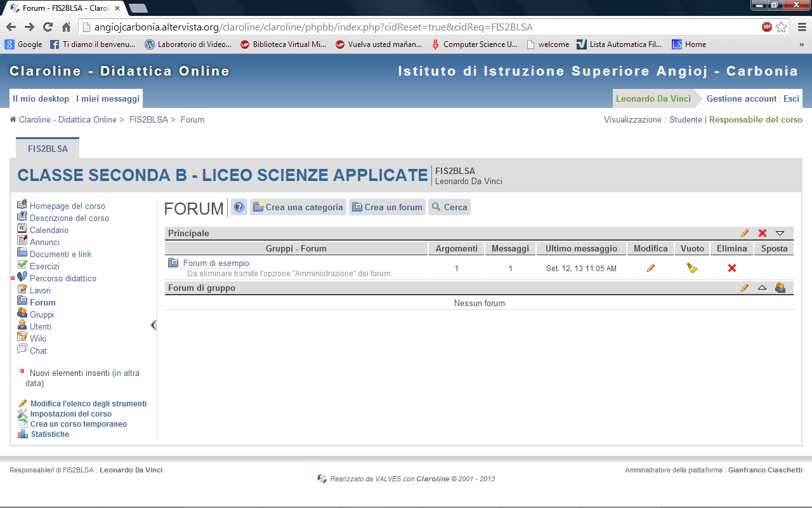Open the Descrizione del corso link

click(x=69, y=218)
